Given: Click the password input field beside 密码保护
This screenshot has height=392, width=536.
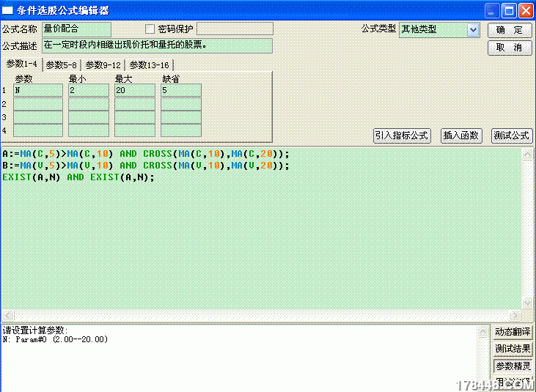Looking at the screenshot, I should point(235,29).
